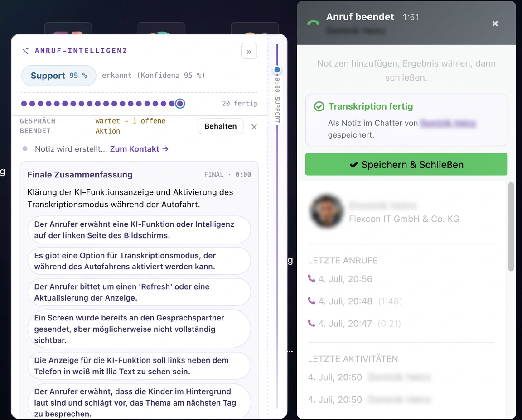Click the Support 95 % category badge

pos(58,76)
